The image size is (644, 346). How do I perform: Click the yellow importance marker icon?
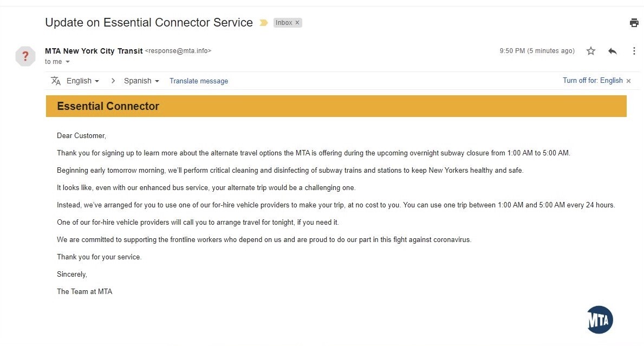[264, 23]
